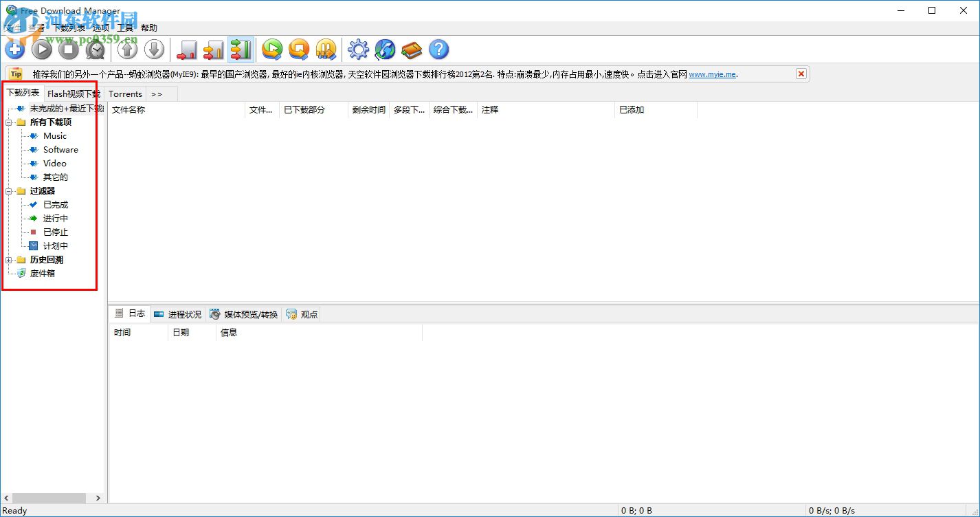Select the highlighted list view mode icon
The width and height of the screenshot is (980, 517).
241,49
